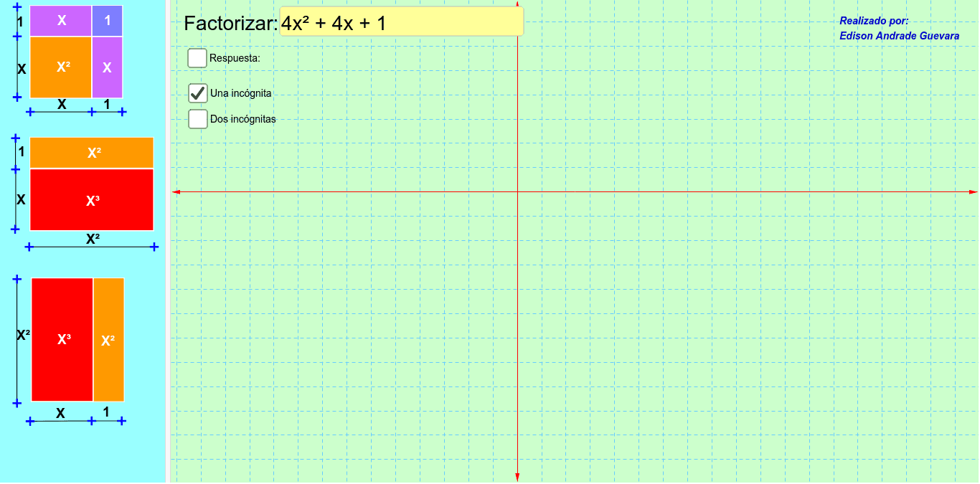This screenshot has height=484, width=980.
Task: Click the Realizado por: credit text
Action: click(x=874, y=21)
